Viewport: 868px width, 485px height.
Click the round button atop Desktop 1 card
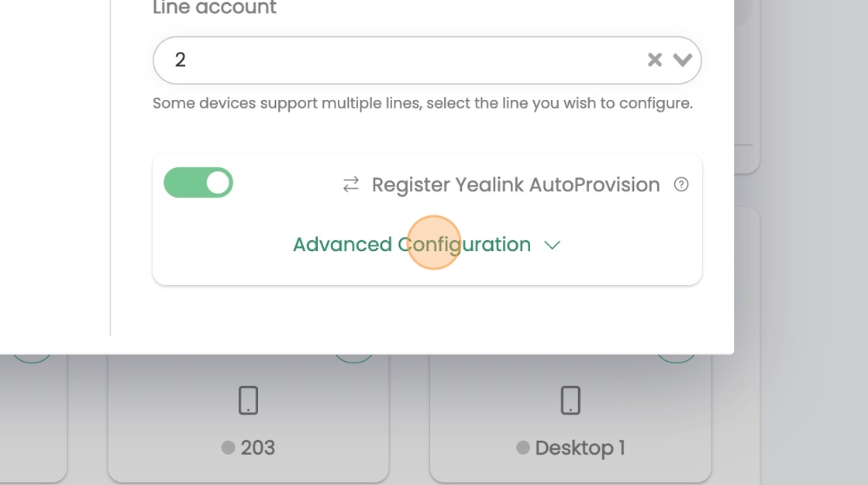pyautogui.click(x=676, y=358)
